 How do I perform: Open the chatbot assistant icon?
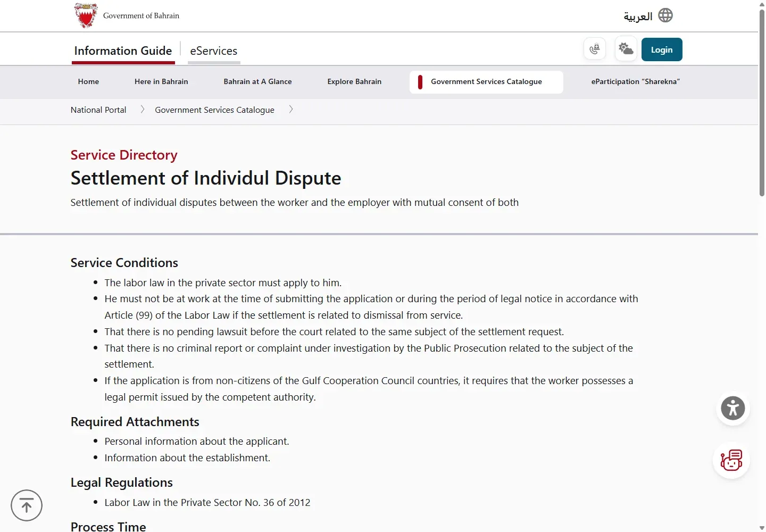pyautogui.click(x=731, y=460)
